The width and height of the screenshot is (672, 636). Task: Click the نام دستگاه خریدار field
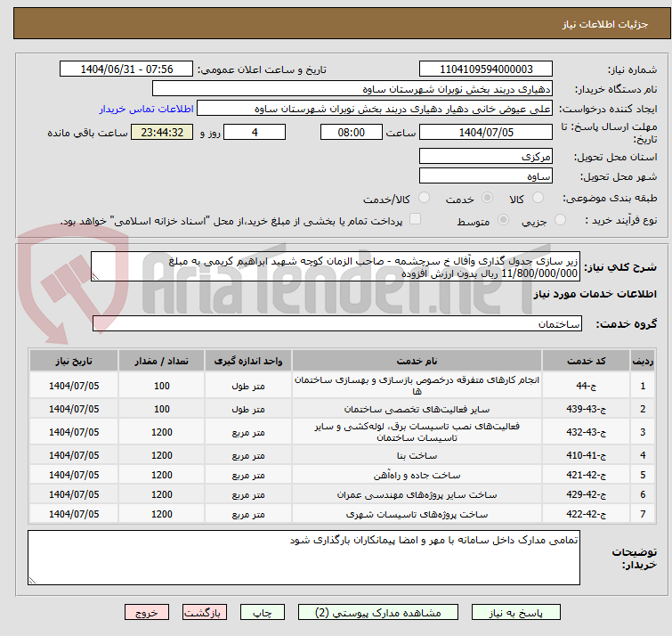(x=352, y=89)
